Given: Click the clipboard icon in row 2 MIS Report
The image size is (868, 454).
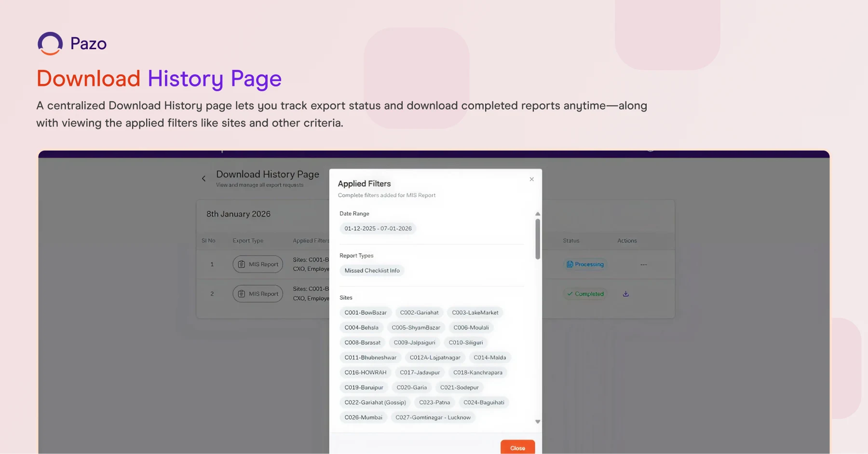Looking at the screenshot, I should tap(242, 294).
